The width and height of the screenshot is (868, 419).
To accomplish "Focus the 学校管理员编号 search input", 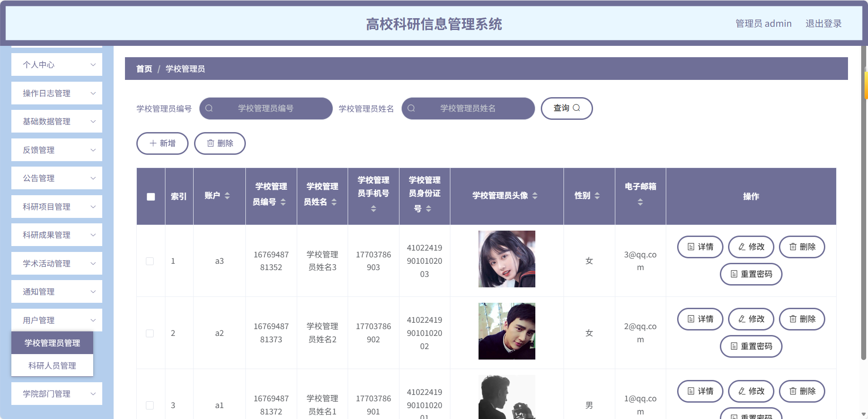I will (x=266, y=108).
